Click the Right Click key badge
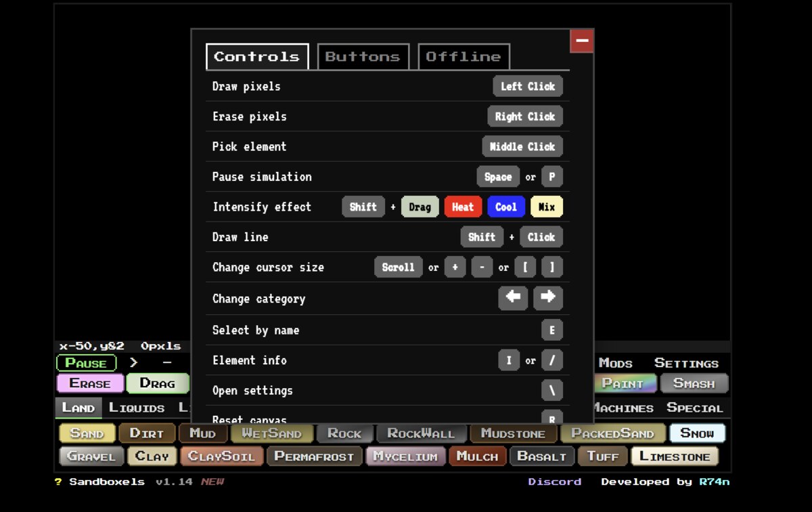 (x=525, y=116)
